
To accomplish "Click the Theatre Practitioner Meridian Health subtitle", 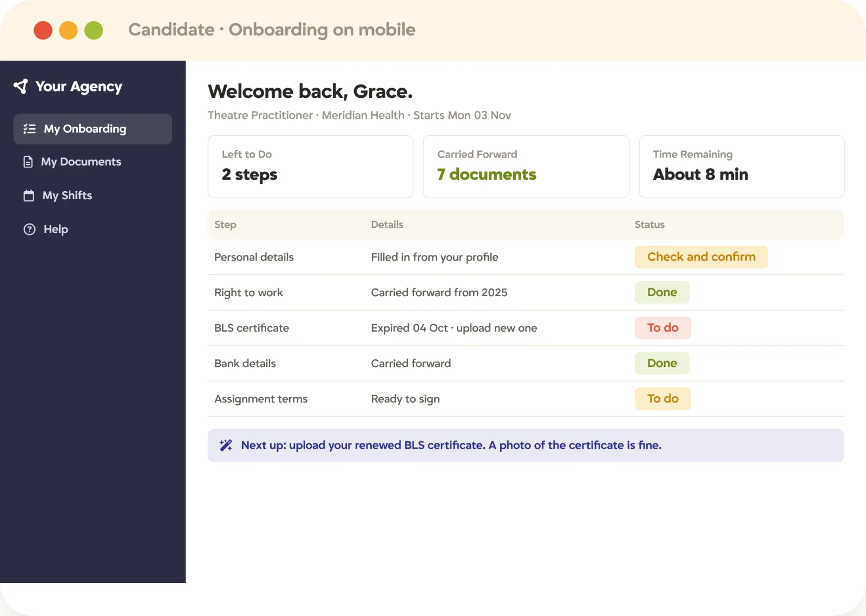I will tap(359, 115).
